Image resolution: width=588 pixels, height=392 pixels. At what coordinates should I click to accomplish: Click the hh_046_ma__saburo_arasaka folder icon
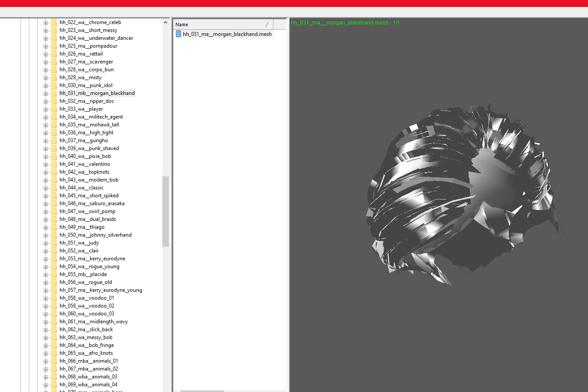(54, 203)
